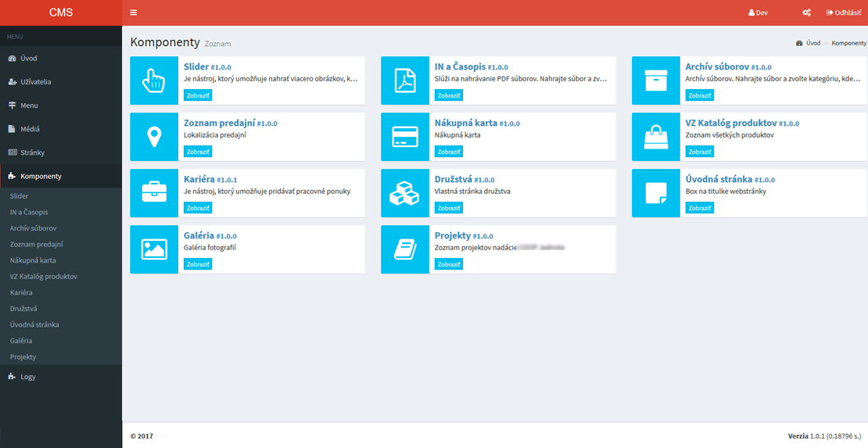Log out via Odhlásiť

tap(844, 13)
